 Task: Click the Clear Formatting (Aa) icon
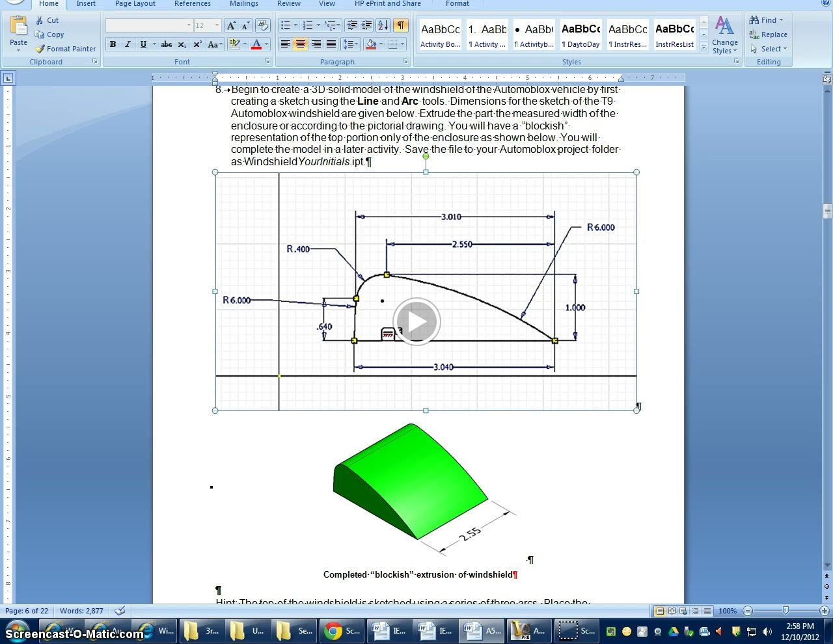point(263,25)
